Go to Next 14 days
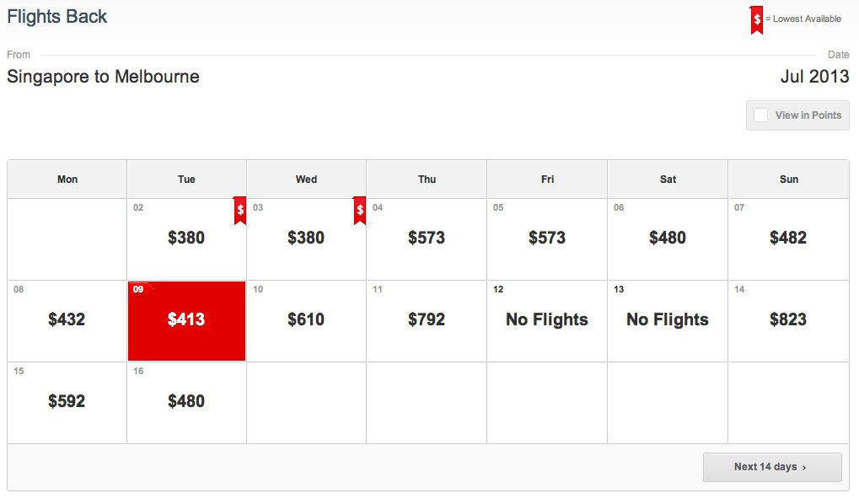 point(771,467)
